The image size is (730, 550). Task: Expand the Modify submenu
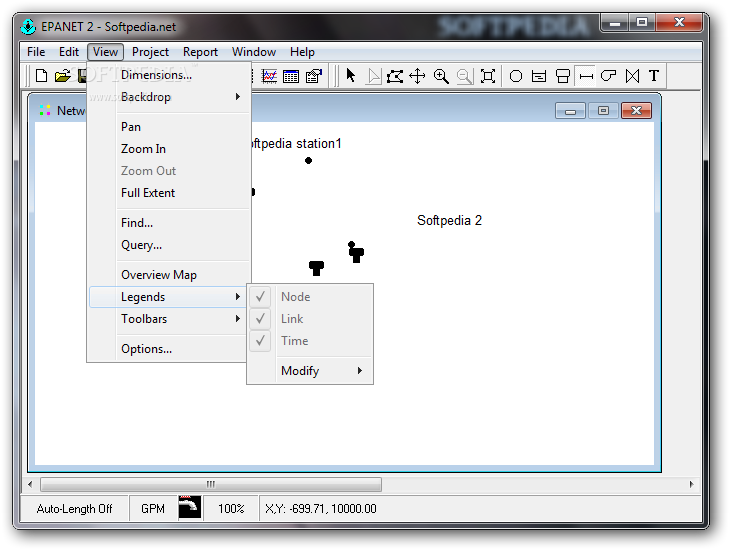pyautogui.click(x=310, y=371)
